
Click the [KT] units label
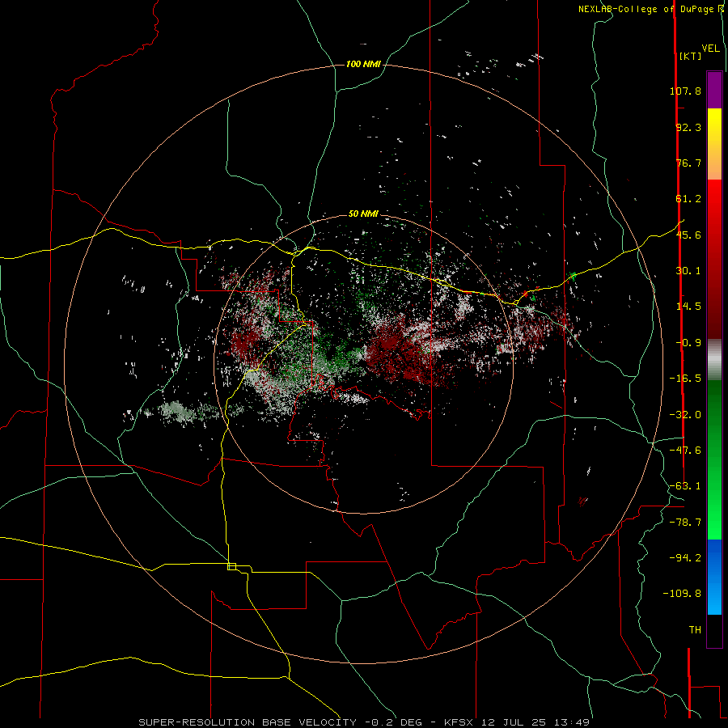(x=690, y=56)
